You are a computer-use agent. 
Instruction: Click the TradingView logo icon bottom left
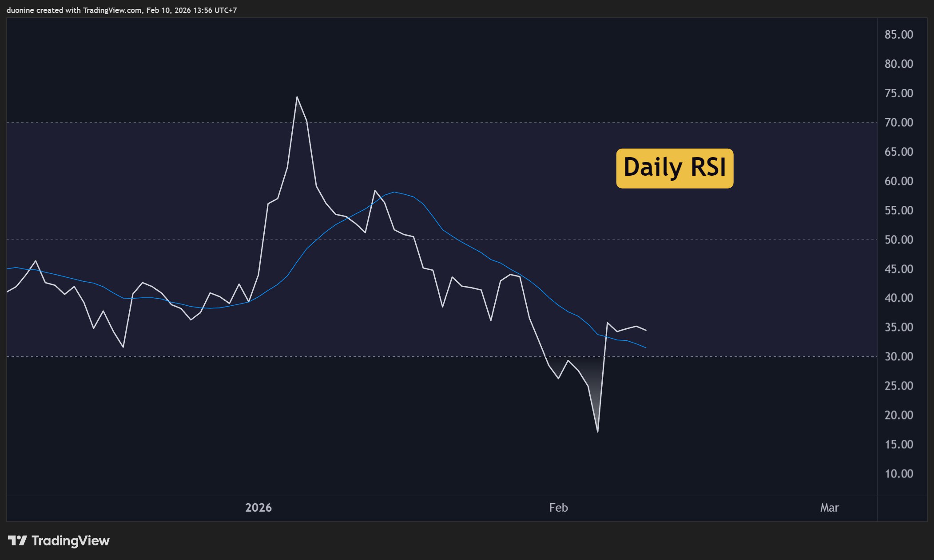[x=18, y=541]
